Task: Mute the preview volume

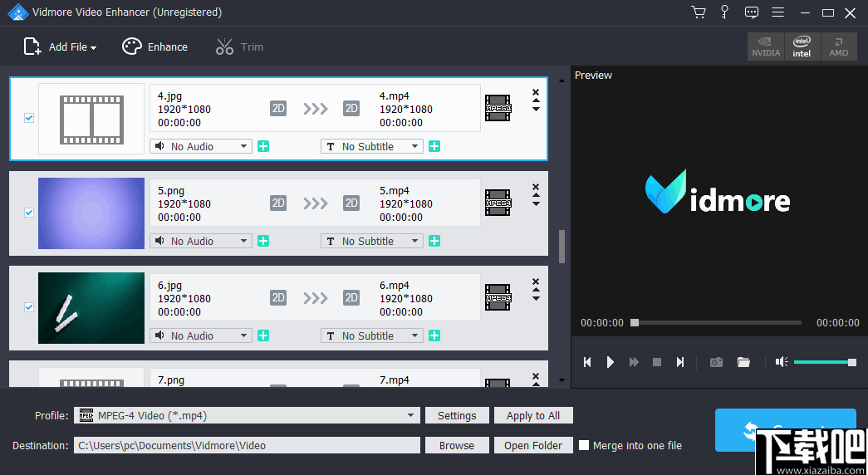Action: coord(782,362)
